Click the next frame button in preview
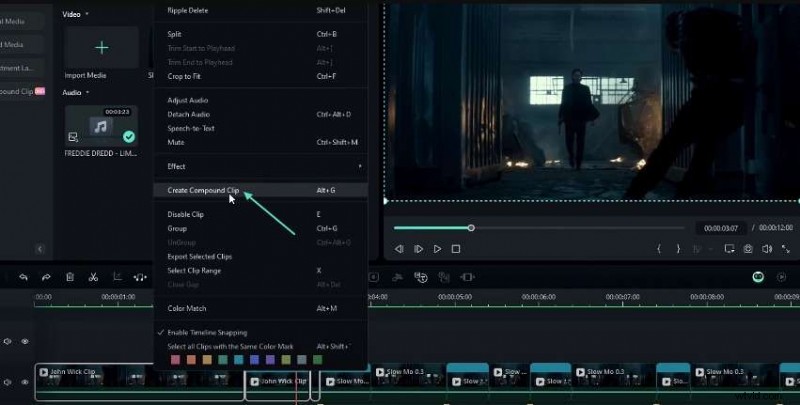 [418, 249]
